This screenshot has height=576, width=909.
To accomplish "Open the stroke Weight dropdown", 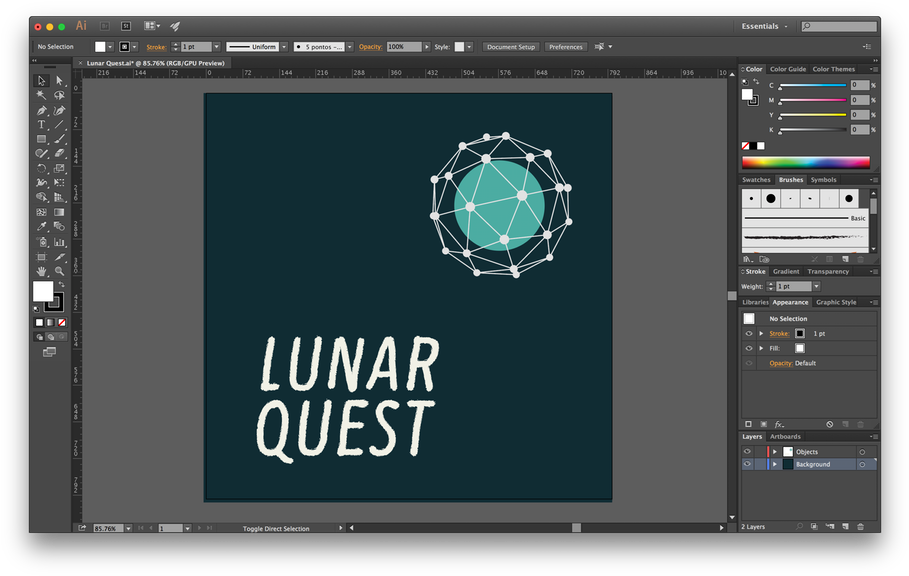I will click(x=818, y=286).
